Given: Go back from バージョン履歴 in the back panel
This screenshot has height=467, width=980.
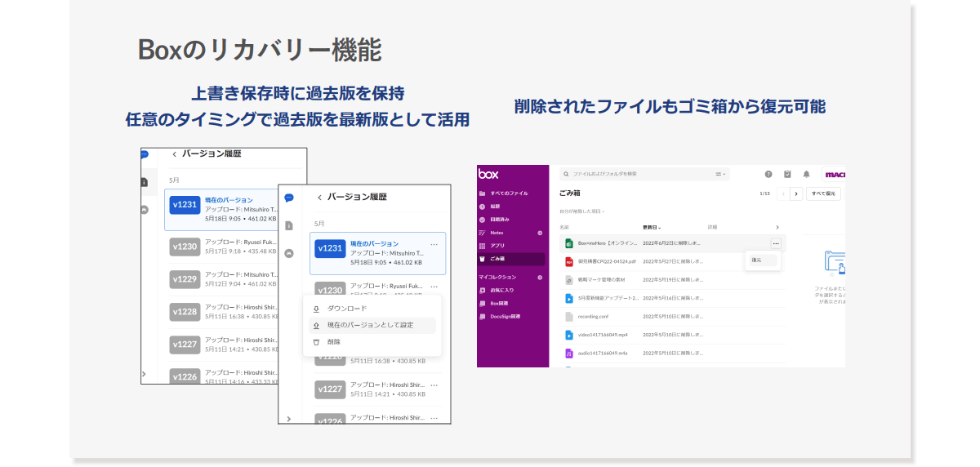Looking at the screenshot, I should (174, 153).
